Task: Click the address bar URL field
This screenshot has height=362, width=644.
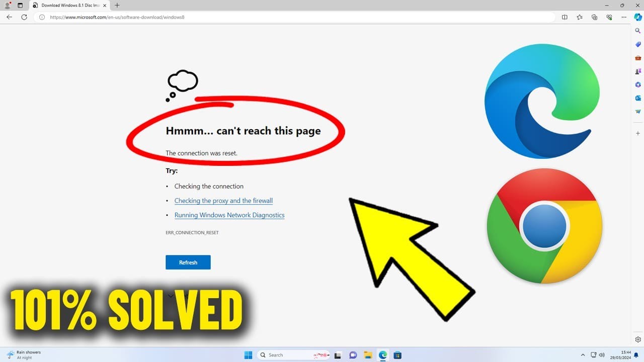Action: pyautogui.click(x=294, y=17)
